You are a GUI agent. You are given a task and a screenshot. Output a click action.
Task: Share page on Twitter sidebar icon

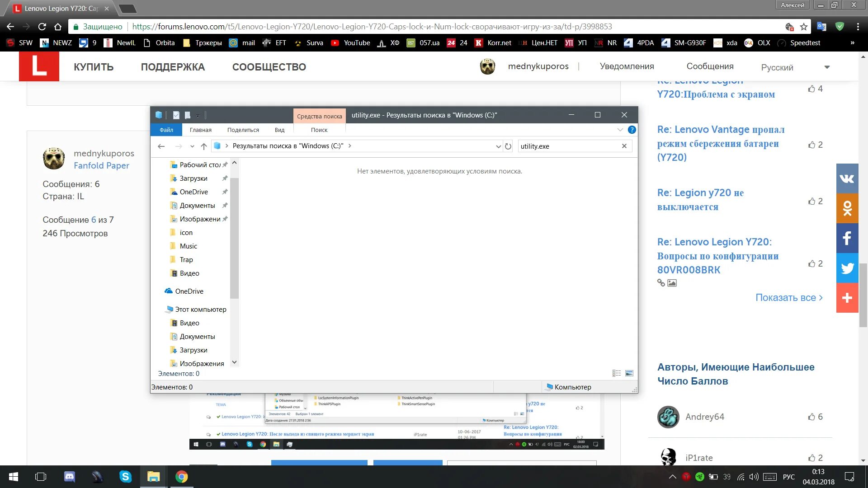tap(847, 268)
